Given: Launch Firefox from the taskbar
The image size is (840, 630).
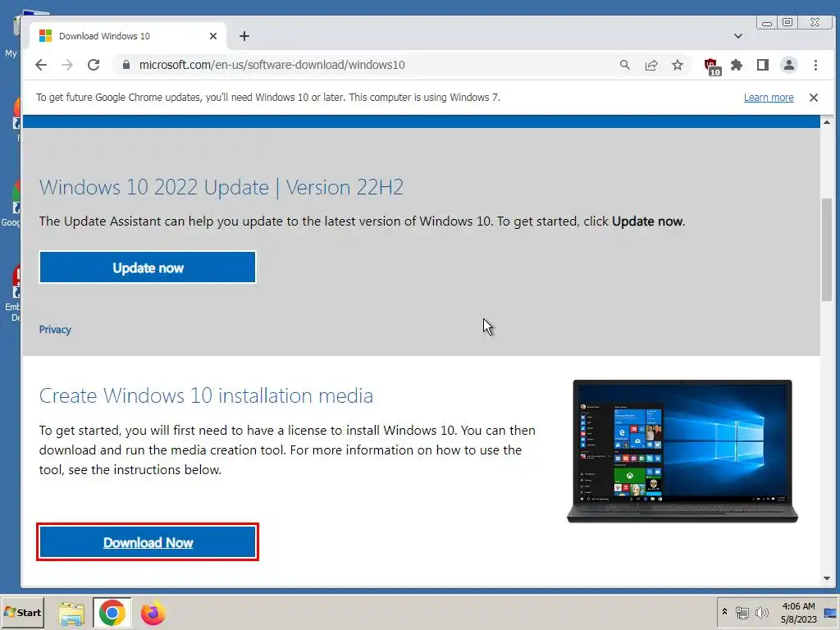Looking at the screenshot, I should [153, 614].
